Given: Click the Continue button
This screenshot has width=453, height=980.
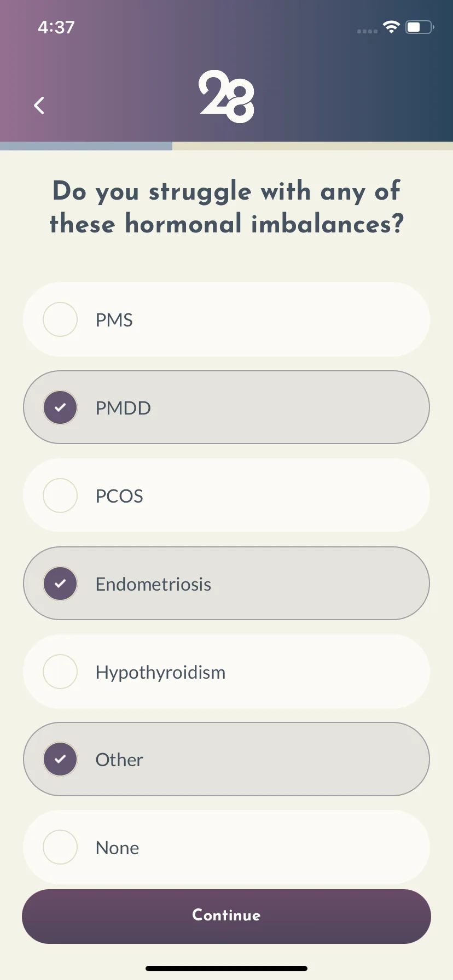Looking at the screenshot, I should click(x=226, y=917).
